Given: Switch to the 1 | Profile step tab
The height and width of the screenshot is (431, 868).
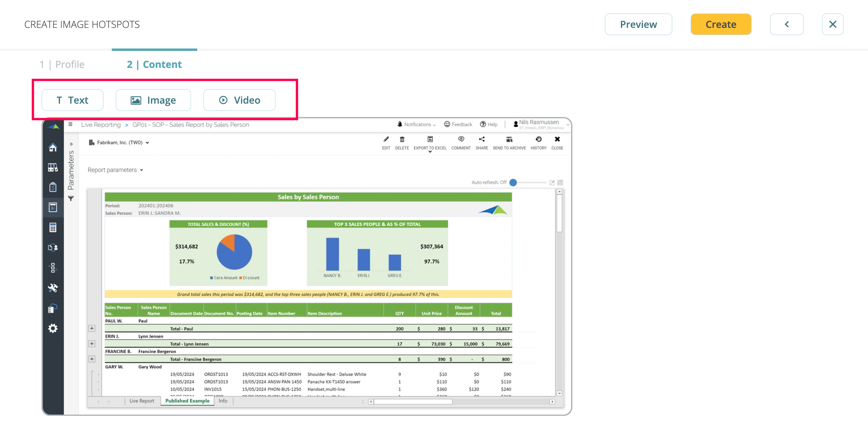Looking at the screenshot, I should tap(62, 64).
